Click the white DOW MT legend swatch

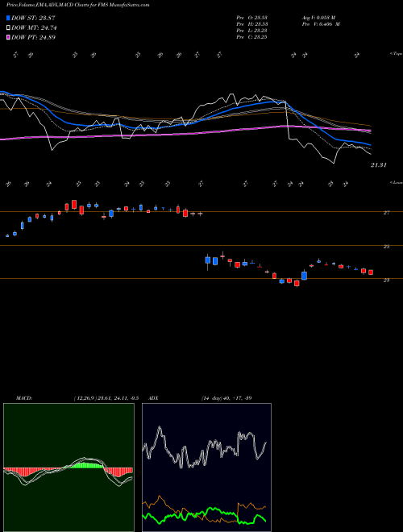[9, 28]
